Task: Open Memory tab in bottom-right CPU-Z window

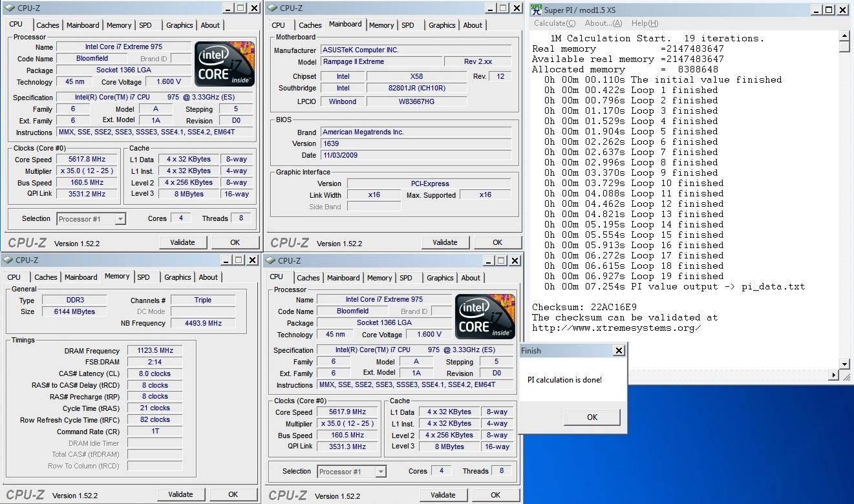Action: [379, 278]
